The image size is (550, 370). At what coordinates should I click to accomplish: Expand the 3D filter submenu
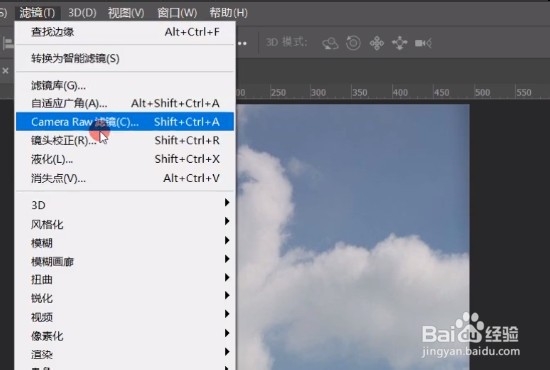125,205
